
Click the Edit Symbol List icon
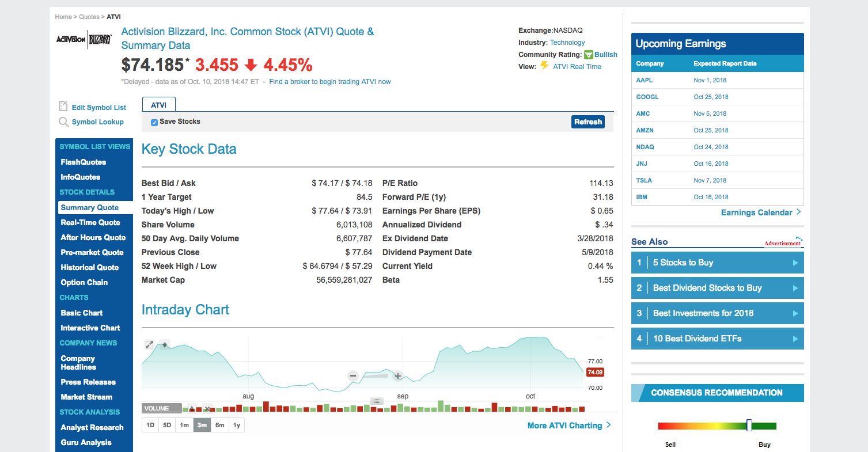tap(63, 107)
